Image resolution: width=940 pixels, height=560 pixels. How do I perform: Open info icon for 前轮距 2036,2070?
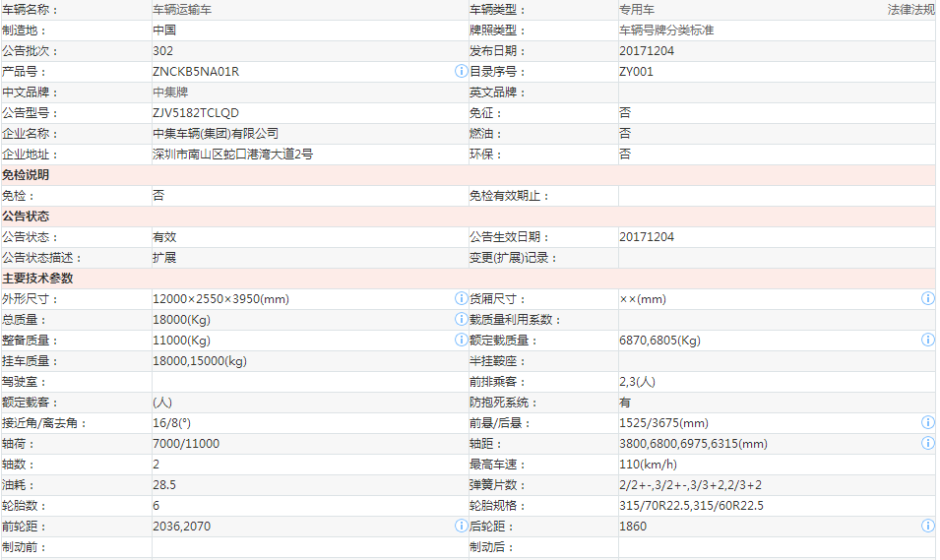[x=461, y=526]
